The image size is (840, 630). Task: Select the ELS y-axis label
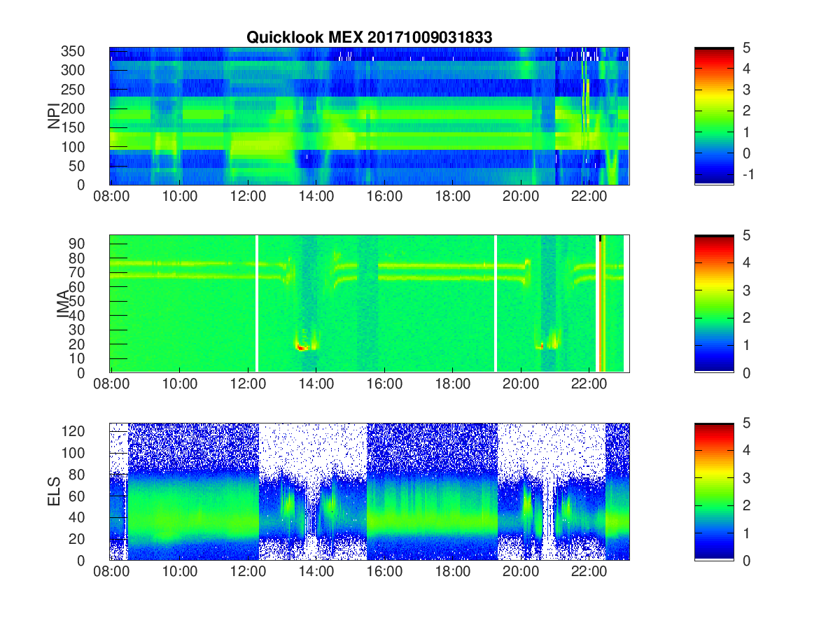(53, 491)
